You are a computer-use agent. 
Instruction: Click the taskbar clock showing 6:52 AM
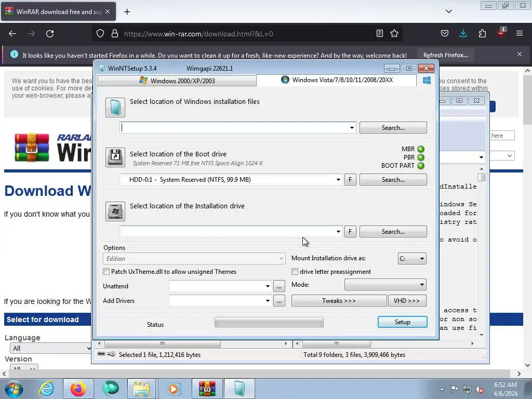(506, 389)
